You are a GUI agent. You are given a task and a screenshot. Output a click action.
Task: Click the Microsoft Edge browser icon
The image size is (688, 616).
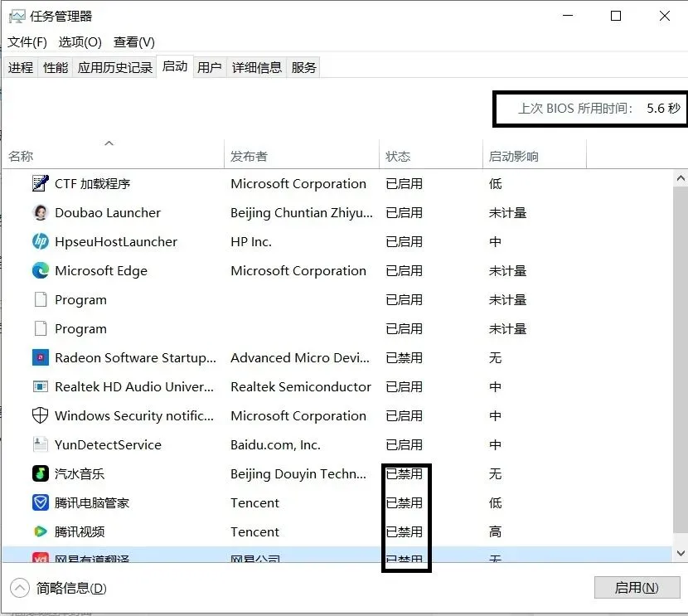(41, 270)
